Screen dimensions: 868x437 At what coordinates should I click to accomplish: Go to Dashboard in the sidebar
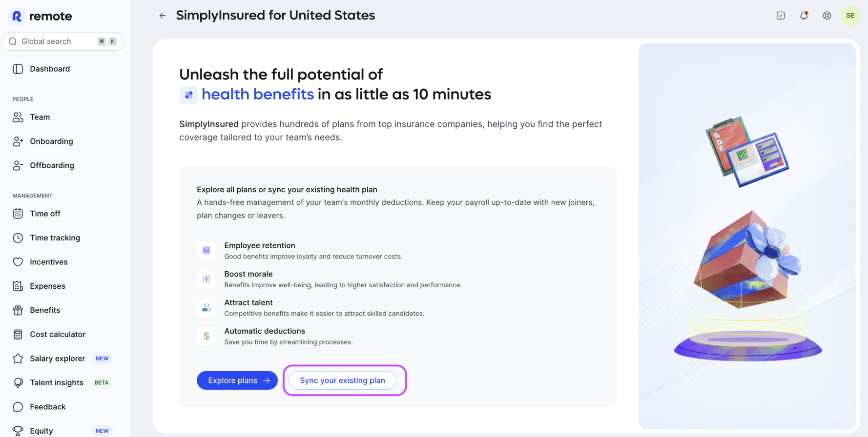(50, 69)
